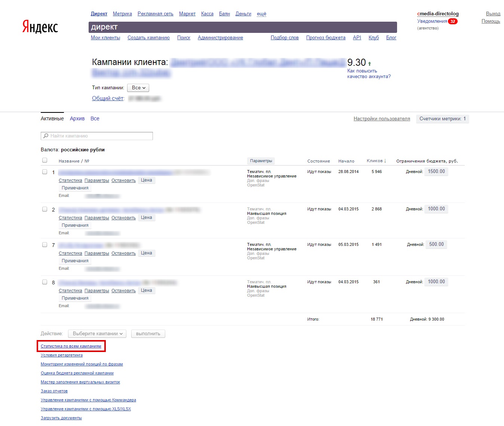
Task: Click the sort arrow next to Кликов
Action: [385, 161]
